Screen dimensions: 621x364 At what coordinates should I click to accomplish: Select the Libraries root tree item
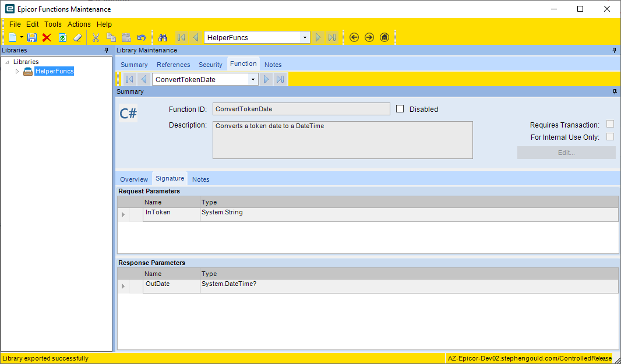(x=26, y=62)
